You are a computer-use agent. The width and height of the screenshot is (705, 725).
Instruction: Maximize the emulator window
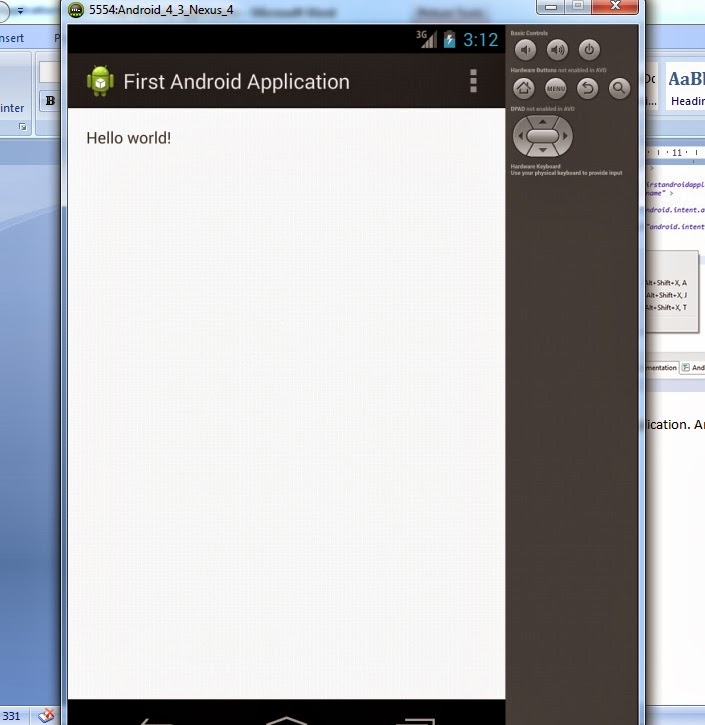[x=577, y=6]
